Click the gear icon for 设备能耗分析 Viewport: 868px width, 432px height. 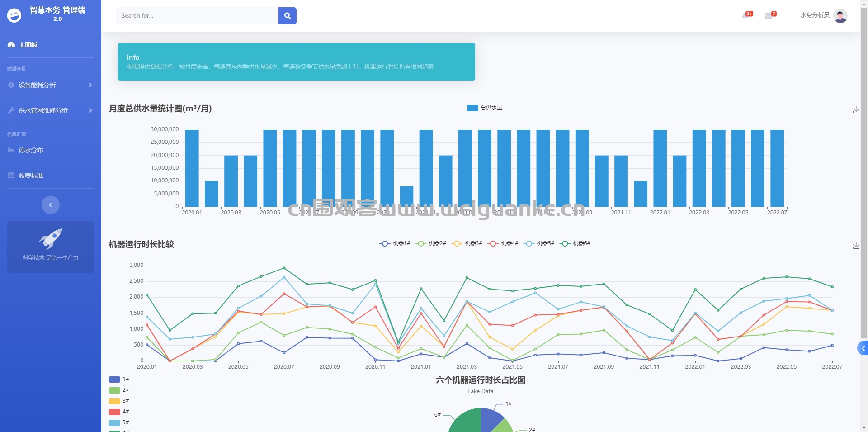pyautogui.click(x=11, y=85)
